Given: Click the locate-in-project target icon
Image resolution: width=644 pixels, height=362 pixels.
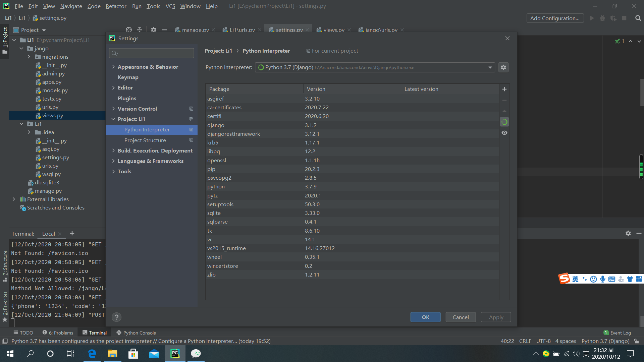Looking at the screenshot, I should coord(129,30).
